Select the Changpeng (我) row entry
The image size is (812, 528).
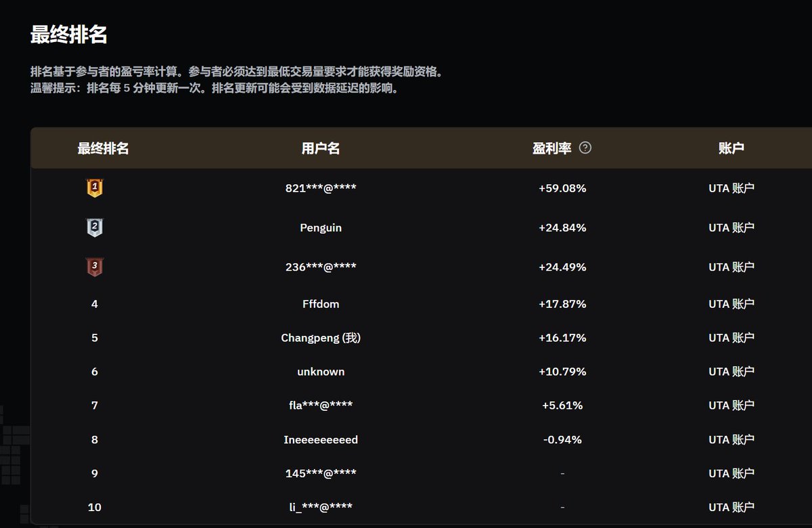321,338
